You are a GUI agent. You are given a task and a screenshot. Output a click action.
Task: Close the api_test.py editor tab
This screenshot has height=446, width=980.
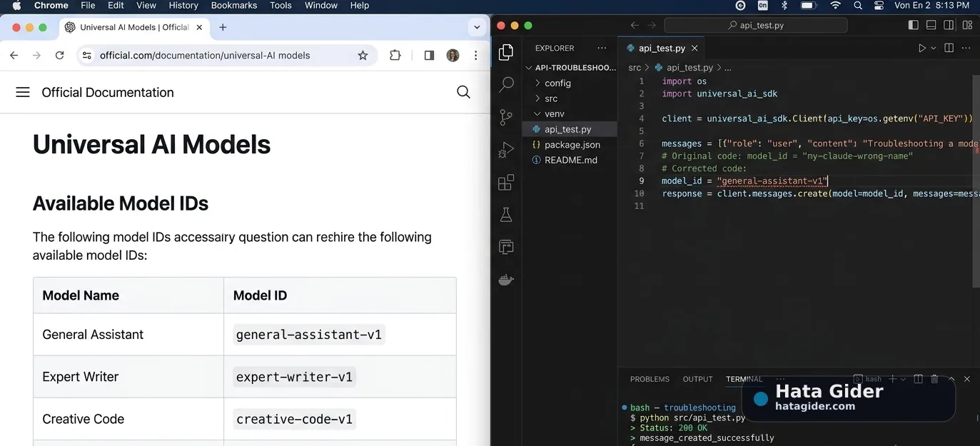tap(694, 49)
